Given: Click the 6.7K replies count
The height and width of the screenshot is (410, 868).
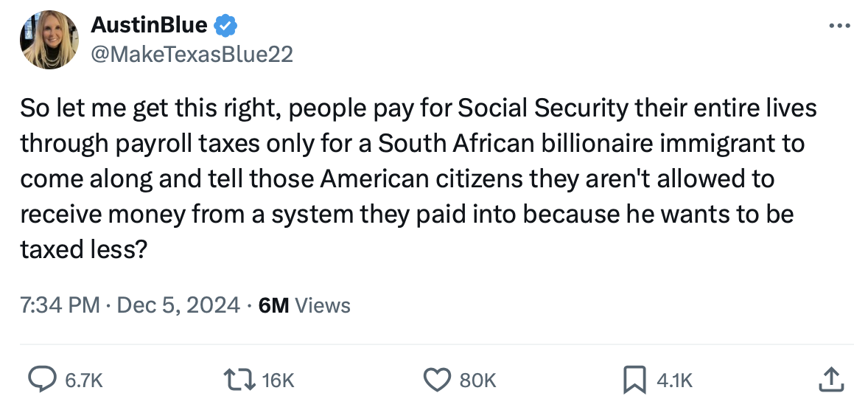Looking at the screenshot, I should 85,381.
